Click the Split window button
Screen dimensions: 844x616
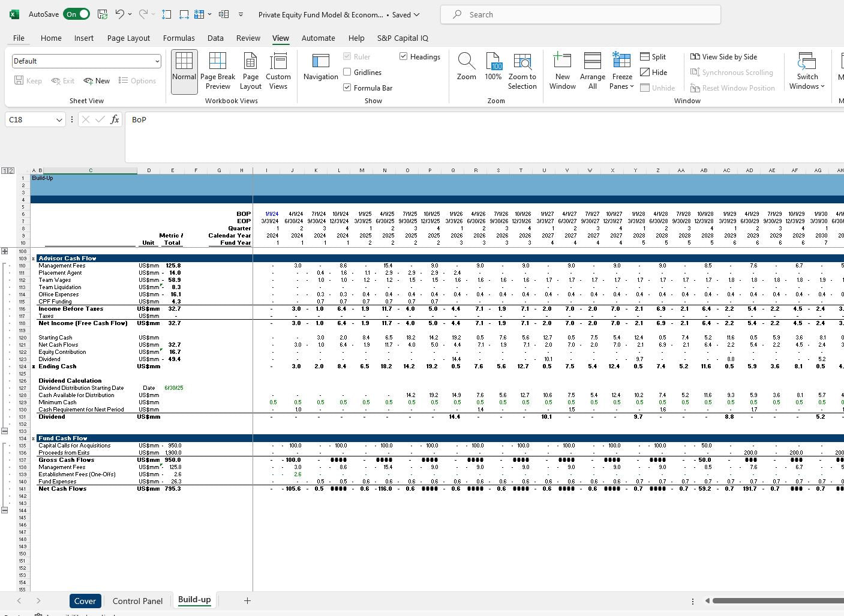653,56
